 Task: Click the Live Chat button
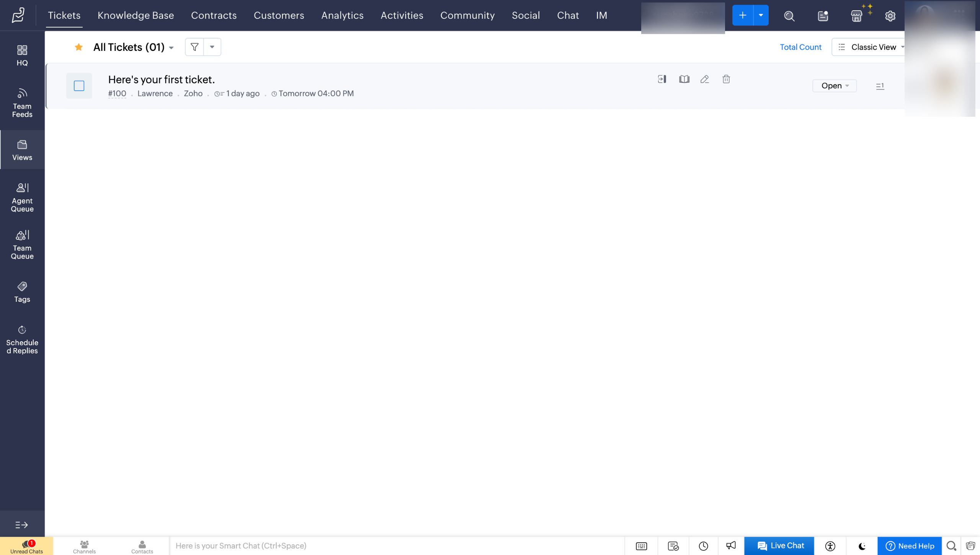(x=779, y=545)
